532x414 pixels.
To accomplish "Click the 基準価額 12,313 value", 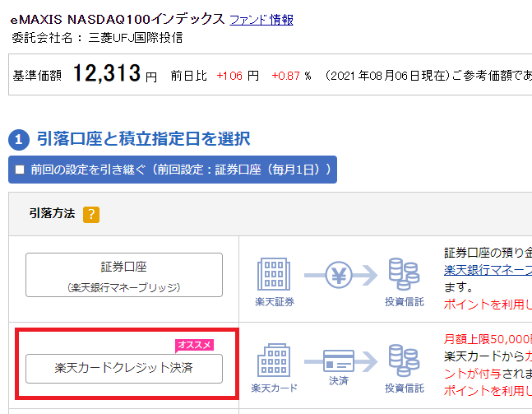I will click(x=107, y=73).
